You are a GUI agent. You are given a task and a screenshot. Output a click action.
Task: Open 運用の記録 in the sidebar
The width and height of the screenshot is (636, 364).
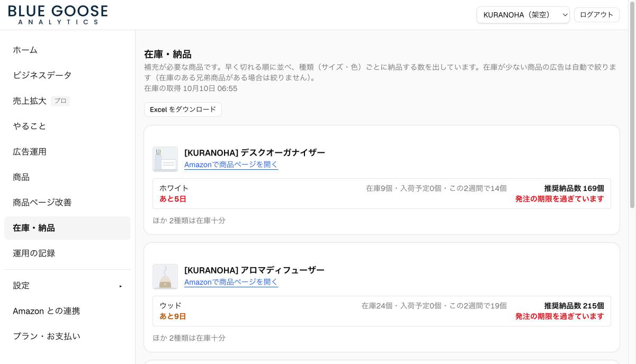(x=67, y=253)
